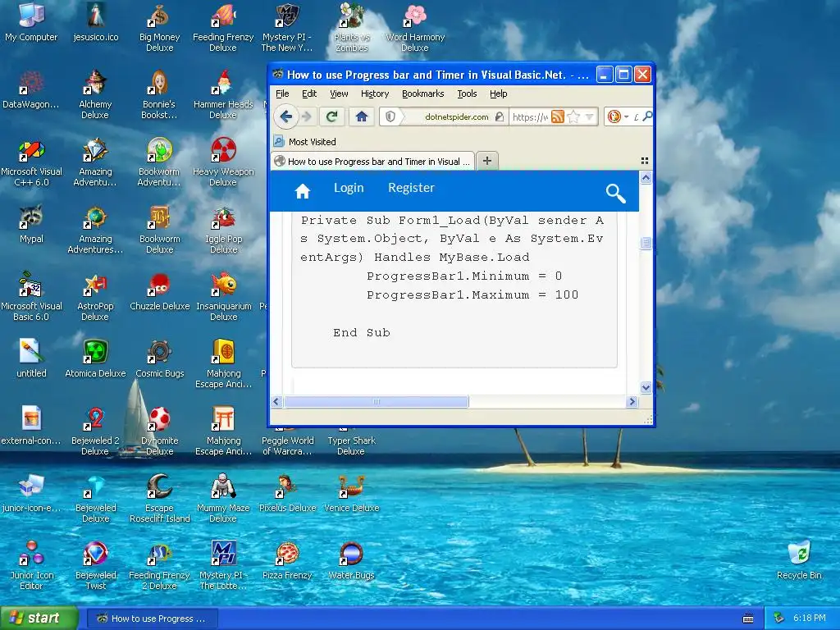Select the Water Bugs desktop icon

(351, 560)
